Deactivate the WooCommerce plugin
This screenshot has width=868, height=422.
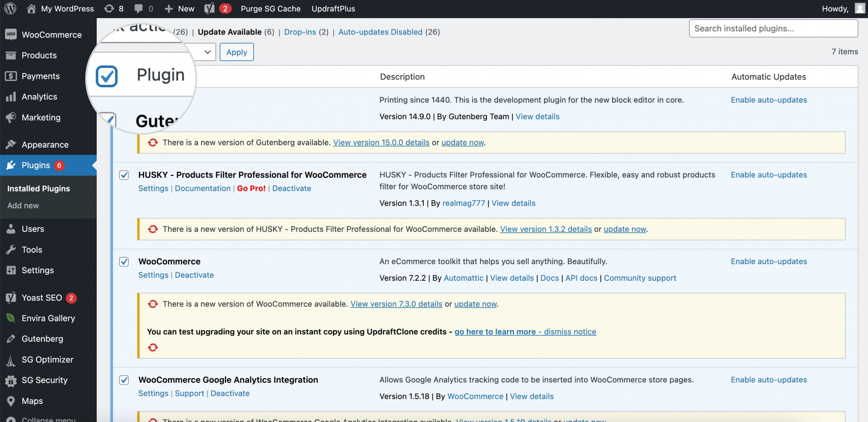pyautogui.click(x=194, y=275)
